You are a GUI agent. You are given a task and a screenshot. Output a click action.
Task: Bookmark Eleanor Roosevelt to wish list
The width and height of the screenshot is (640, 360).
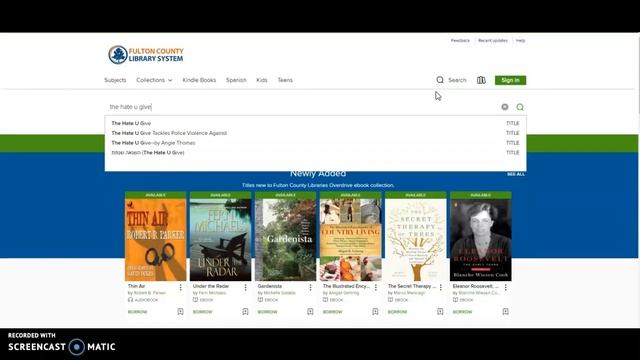(x=505, y=311)
